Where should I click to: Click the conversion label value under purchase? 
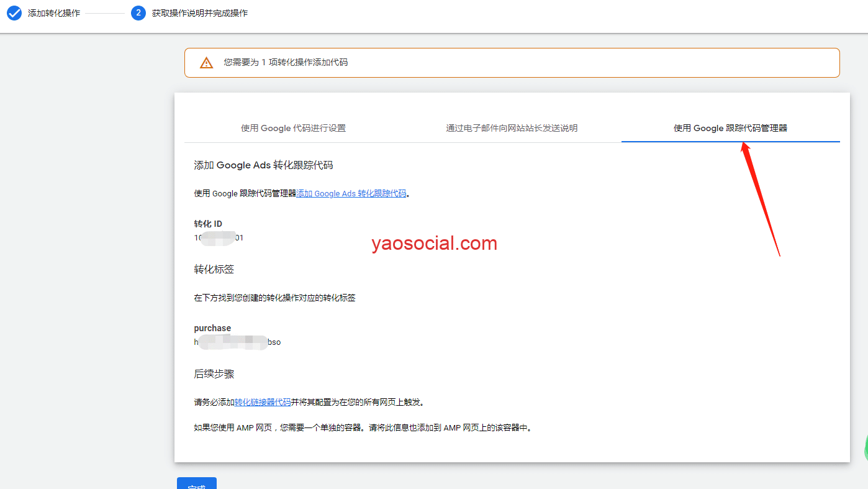pyautogui.click(x=237, y=342)
